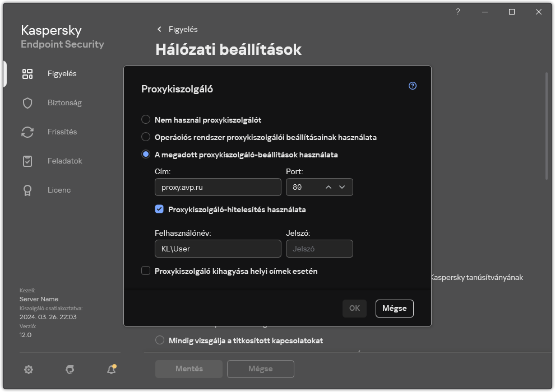Screen dimensions: 555x392
Task: Uncheck 'Proxykiszolgáló-hitelesítés használata'
Action: pos(159,208)
